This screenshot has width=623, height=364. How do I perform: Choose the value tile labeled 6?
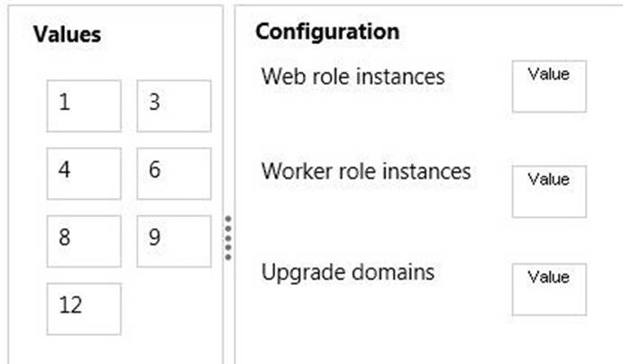(x=174, y=173)
